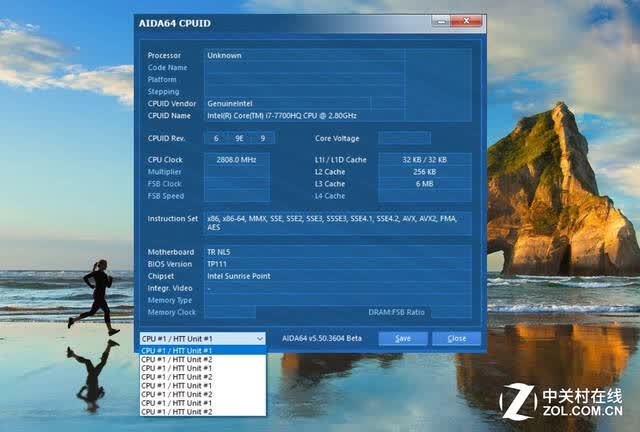Click the Save button
The width and height of the screenshot is (640, 432).
coord(403,338)
